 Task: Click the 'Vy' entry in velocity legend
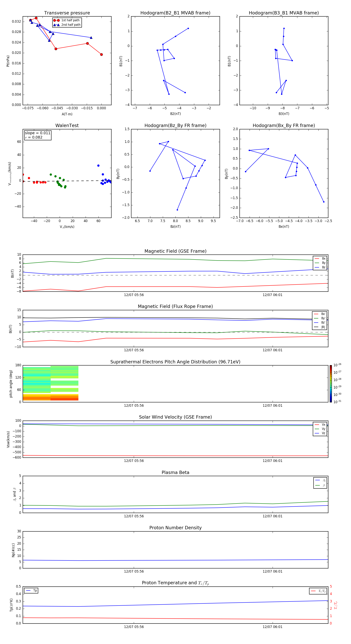(x=320, y=429)
